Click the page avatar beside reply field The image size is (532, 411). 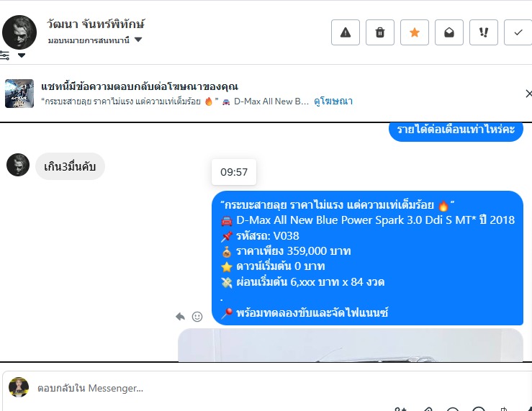19,387
